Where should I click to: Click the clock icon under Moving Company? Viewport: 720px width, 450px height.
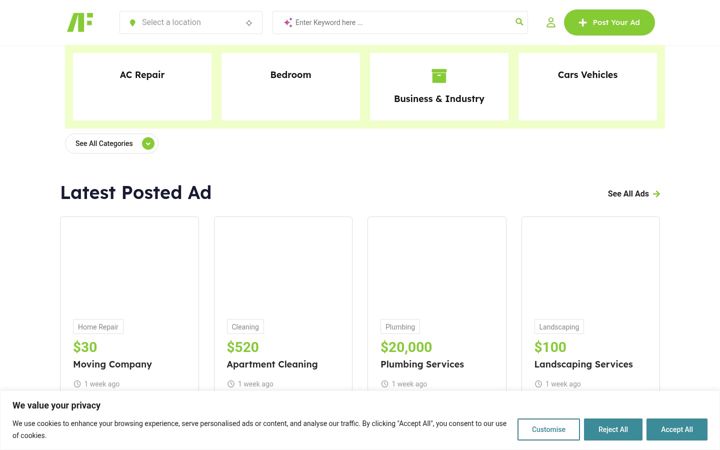coord(77,384)
